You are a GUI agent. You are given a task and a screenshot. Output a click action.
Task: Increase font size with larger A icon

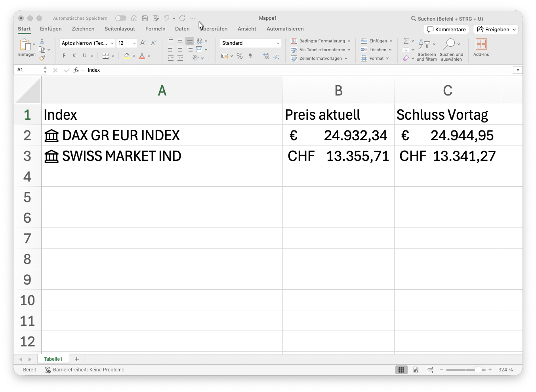click(143, 43)
